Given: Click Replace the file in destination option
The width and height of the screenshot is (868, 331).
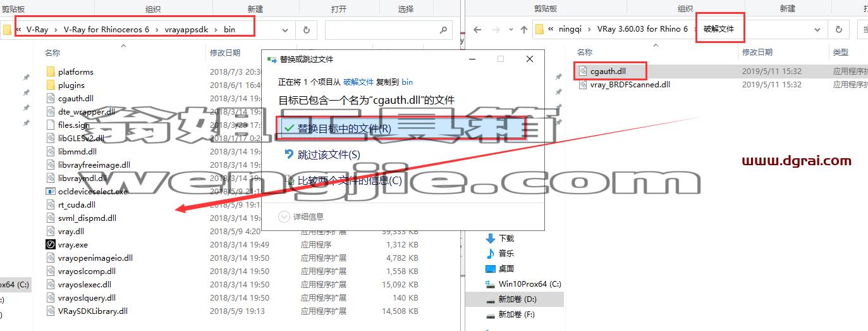Looking at the screenshot, I should coord(400,128).
